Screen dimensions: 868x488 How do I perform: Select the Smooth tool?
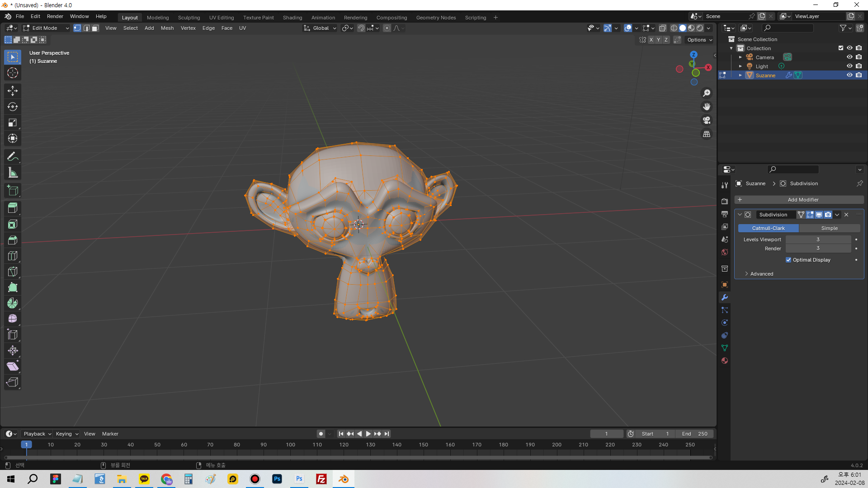[x=13, y=319]
